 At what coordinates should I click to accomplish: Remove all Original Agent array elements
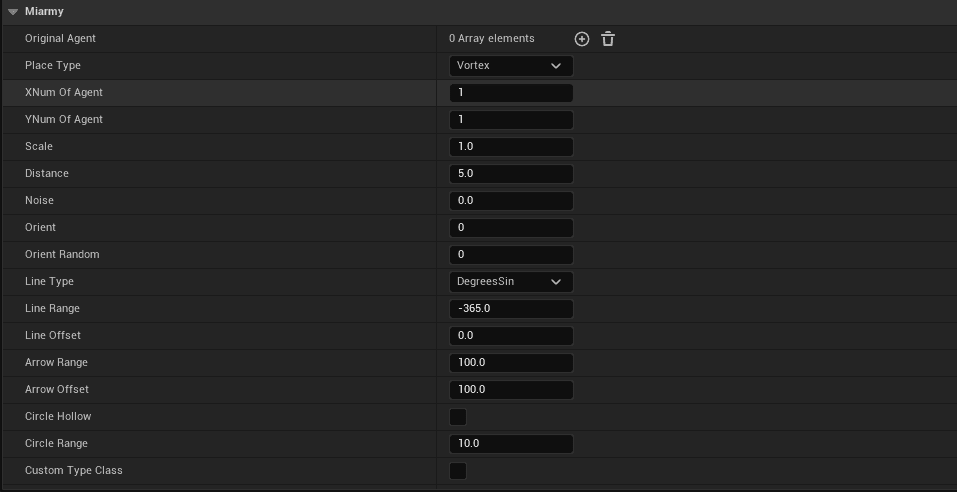pos(608,39)
